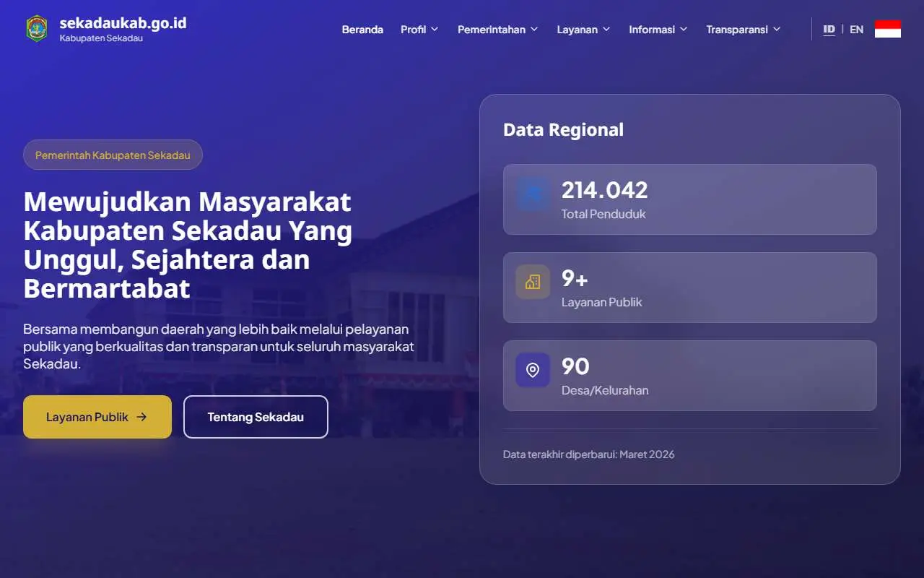Select the 9+ Layanan Publik card
Viewport: 924px width, 578px height.
pyautogui.click(x=690, y=288)
